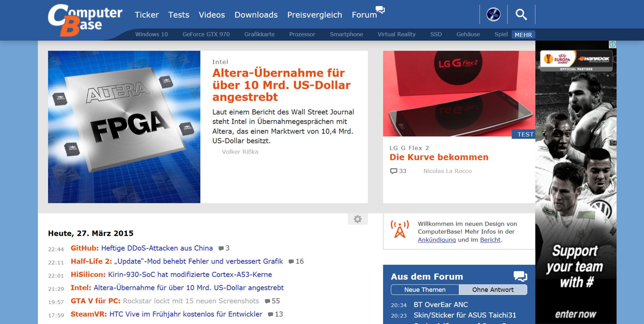The width and height of the screenshot is (644, 324).
Task: Click the Bericht link
Action: pos(490,240)
